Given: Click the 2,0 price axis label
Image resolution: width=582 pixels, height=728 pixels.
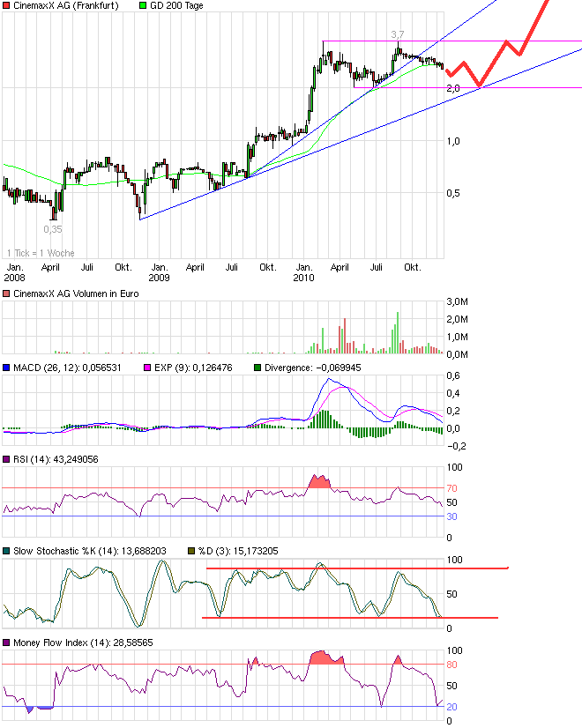Looking at the screenshot, I should point(453,88).
